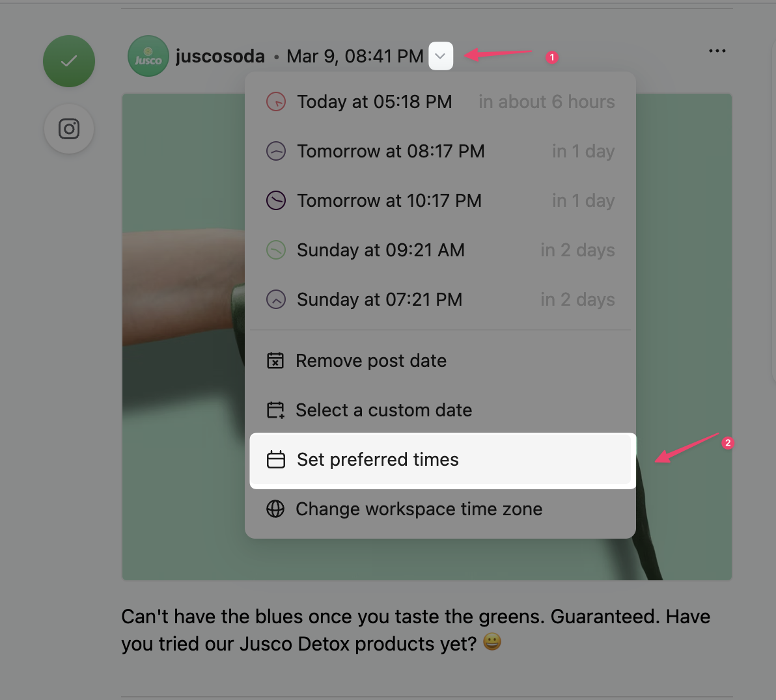Click the post caption text
The image size is (776, 700).
pos(415,630)
